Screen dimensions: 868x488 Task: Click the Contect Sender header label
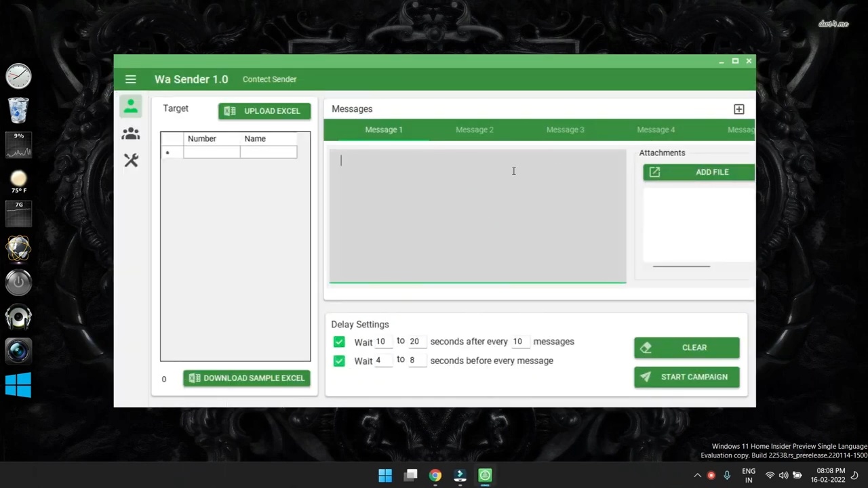click(269, 79)
